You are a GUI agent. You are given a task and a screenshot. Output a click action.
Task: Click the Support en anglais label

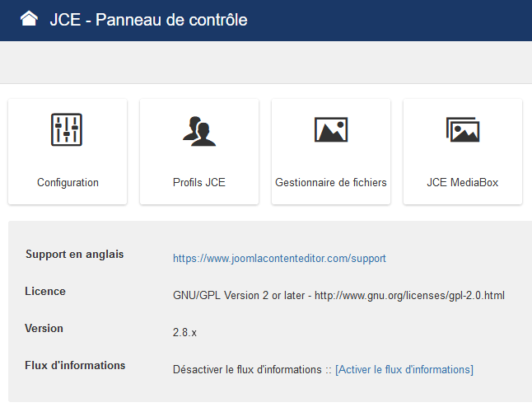coord(75,254)
